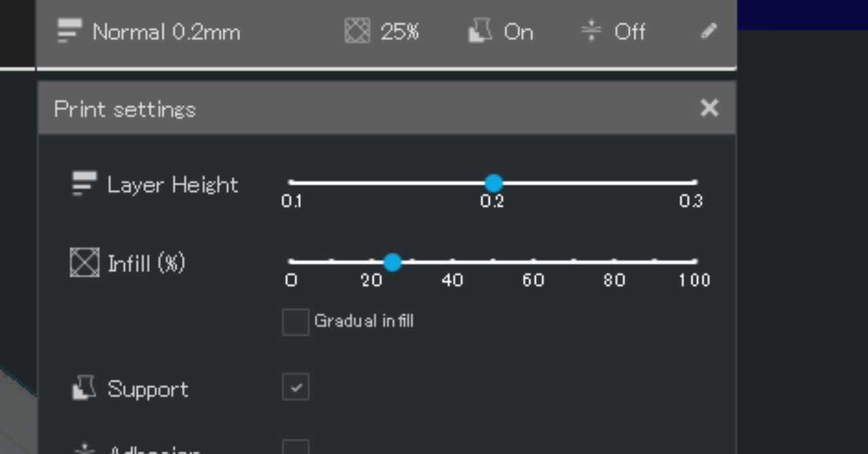This screenshot has height=454, width=868.
Task: Click the Infill (%) row icon
Action: coord(84,262)
